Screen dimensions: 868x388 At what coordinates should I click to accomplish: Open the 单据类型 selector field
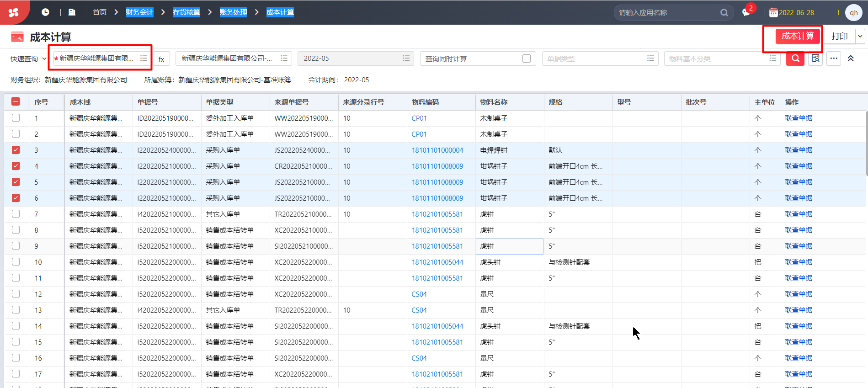600,58
